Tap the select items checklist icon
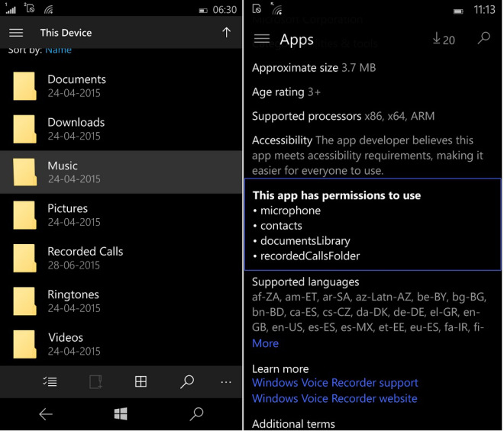 point(50,381)
